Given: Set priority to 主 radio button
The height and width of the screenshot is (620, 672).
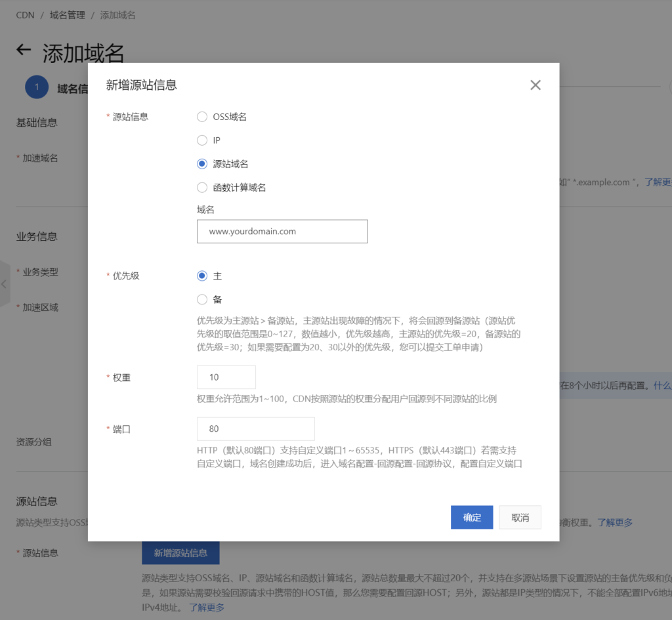Looking at the screenshot, I should 202,276.
